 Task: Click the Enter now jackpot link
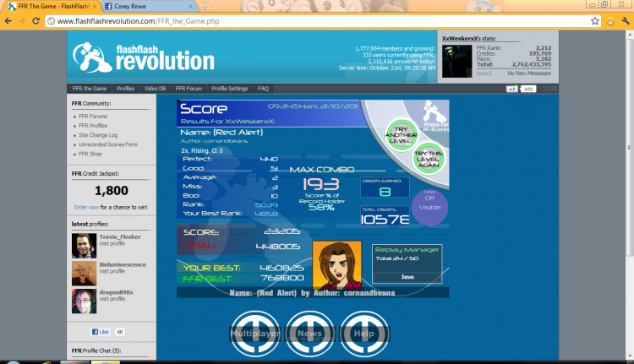click(86, 207)
